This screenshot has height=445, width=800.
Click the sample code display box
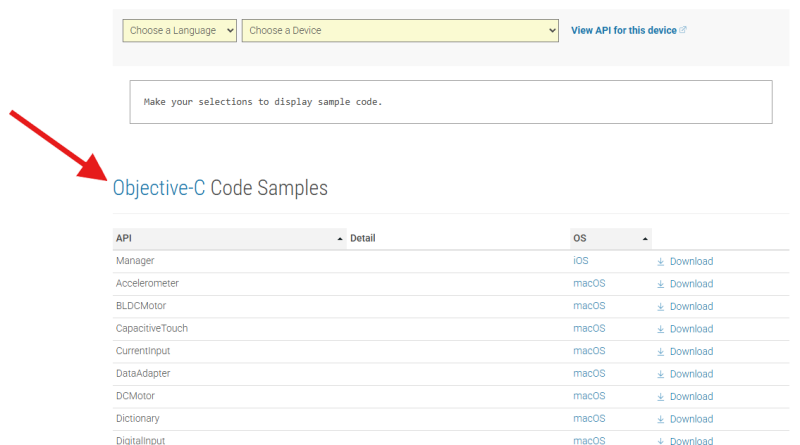point(451,102)
